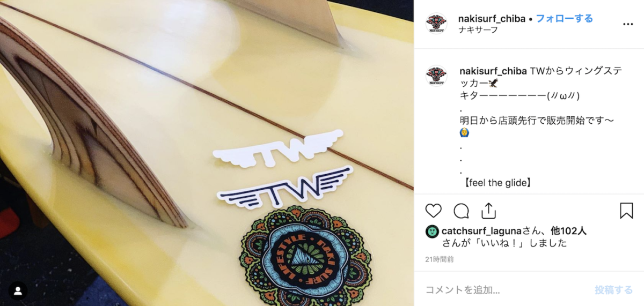Open catchsurf_laguna's small profile avatar
Image resolution: width=644 pixels, height=306 pixels.
click(432, 232)
